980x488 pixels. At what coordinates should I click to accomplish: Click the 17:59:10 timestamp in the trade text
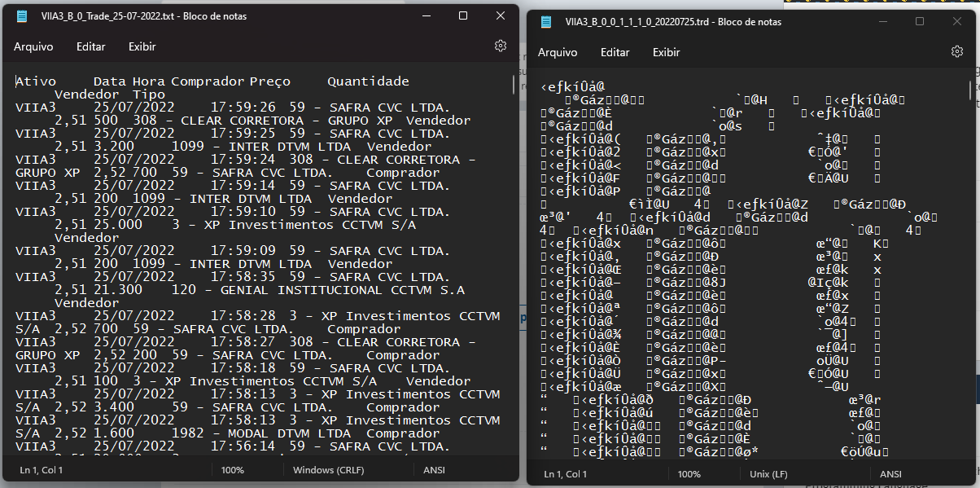[x=243, y=212]
